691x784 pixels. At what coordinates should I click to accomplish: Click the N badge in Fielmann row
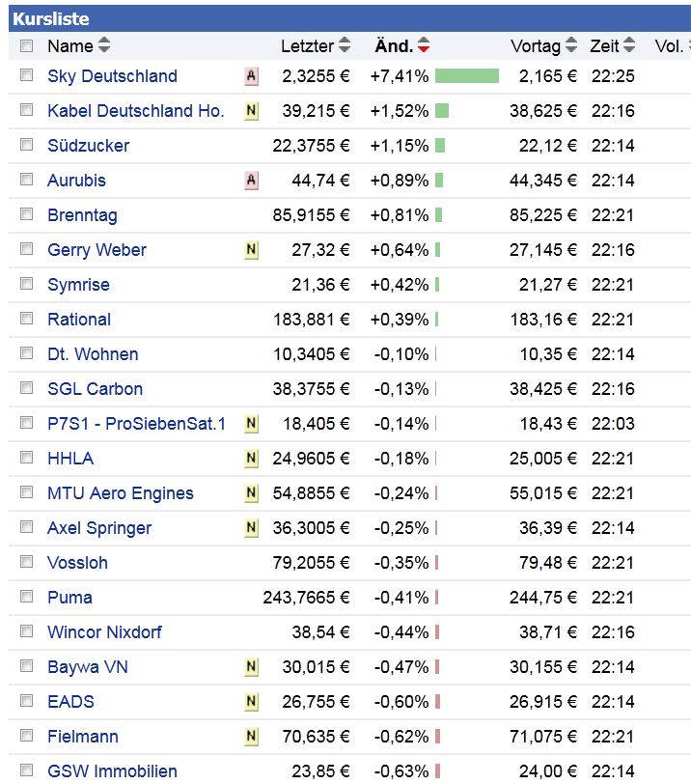point(252,737)
